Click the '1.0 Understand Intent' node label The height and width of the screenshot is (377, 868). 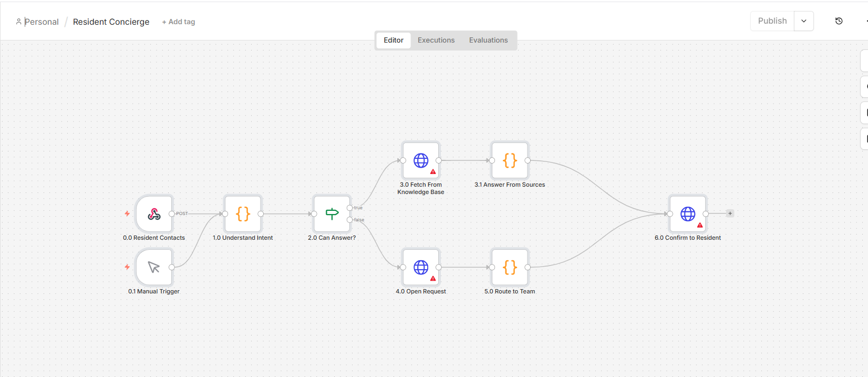coord(243,238)
